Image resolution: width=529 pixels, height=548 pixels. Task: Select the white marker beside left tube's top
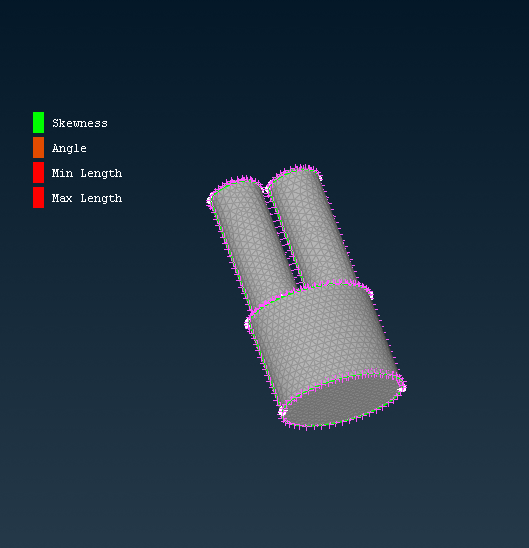click(209, 201)
